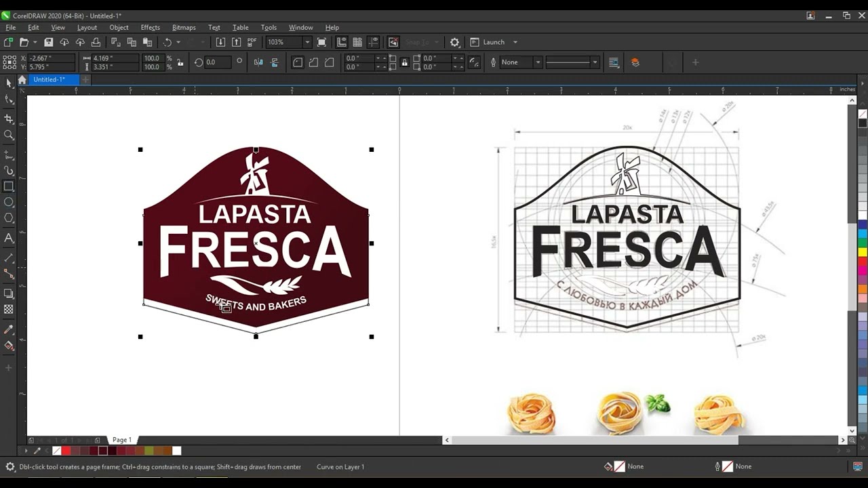Viewport: 868px width, 488px height.
Task: Select the Chamfered corner style
Action: click(x=330, y=62)
